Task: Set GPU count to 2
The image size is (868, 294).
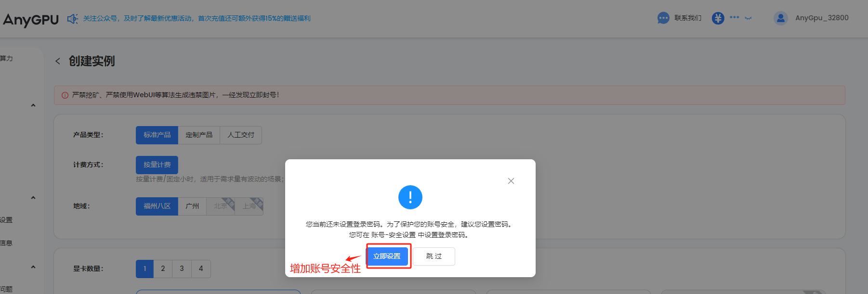Action: pos(163,269)
